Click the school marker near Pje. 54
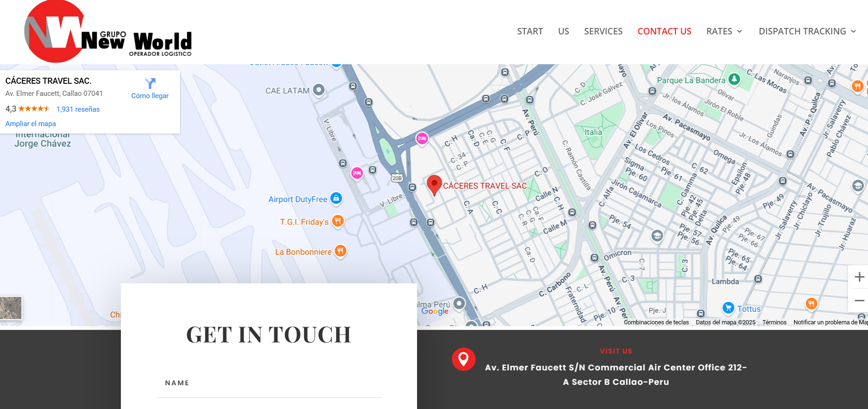 pos(657,236)
